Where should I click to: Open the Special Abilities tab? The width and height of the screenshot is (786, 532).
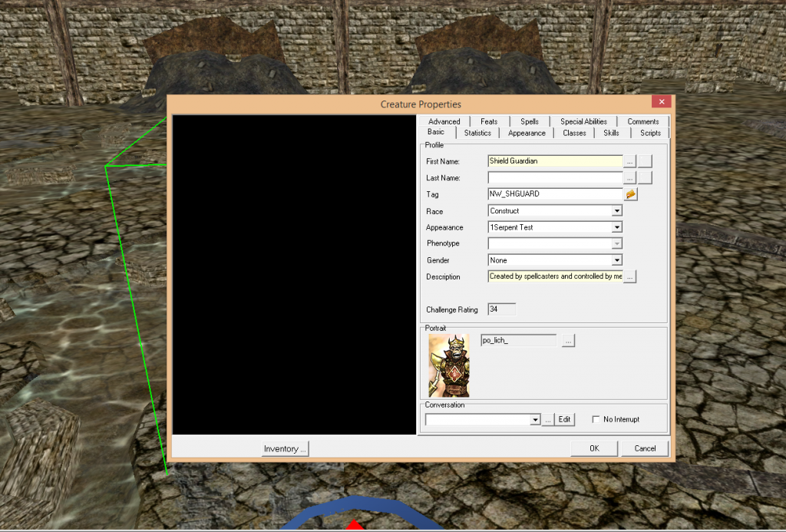point(584,121)
